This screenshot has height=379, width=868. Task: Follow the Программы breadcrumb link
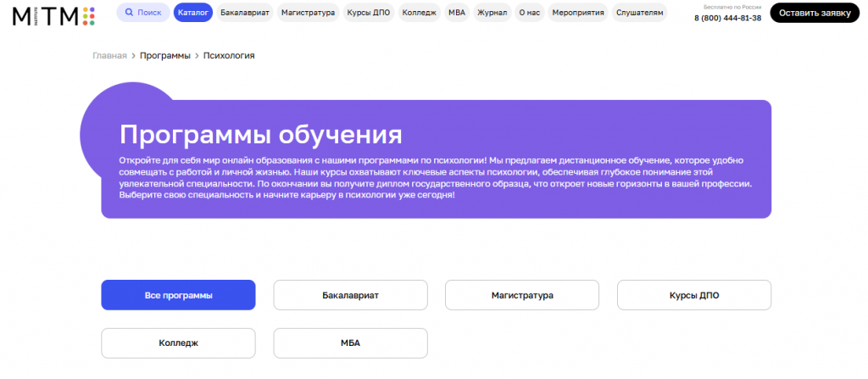click(165, 55)
